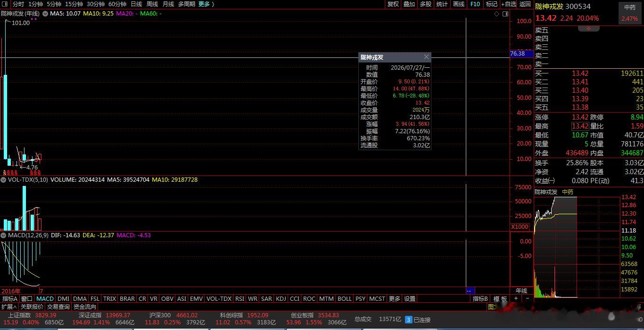Expand the 扩展 panel
Image resolution: width=644 pixels, height=330 pixels.
[9, 307]
